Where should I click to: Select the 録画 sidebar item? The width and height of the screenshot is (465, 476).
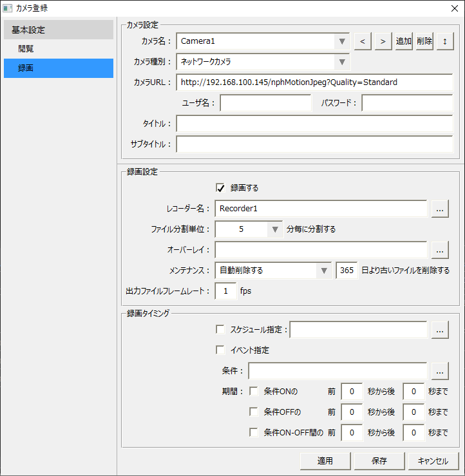(x=59, y=68)
